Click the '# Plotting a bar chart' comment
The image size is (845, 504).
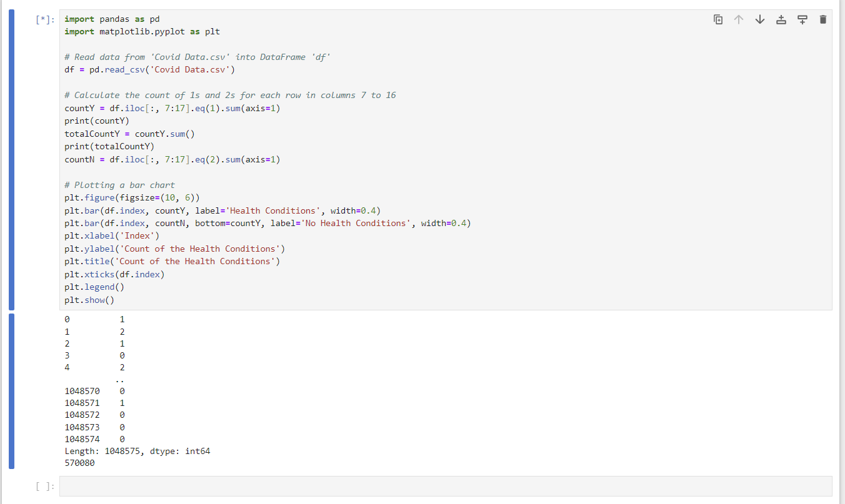click(119, 185)
